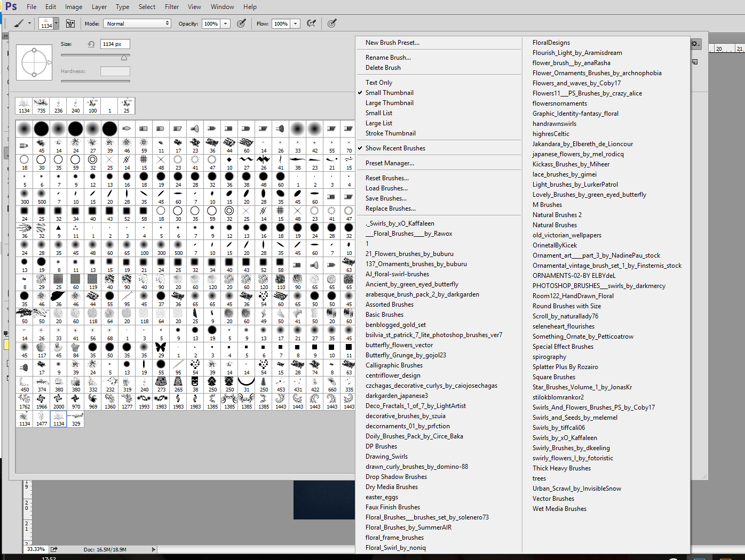Select the brush tip labeled 450
Image resolution: width=745 pixels, height=560 pixels.
(25, 385)
